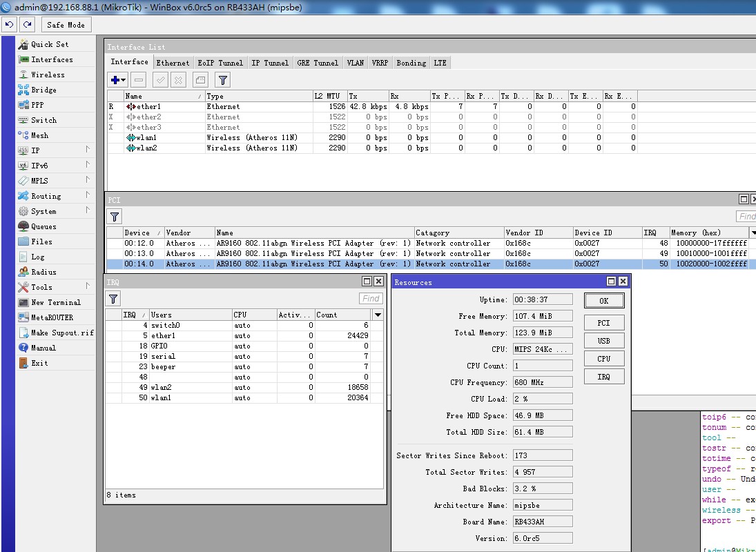Open the Add interface plus dropdown
The image size is (756, 552).
[x=117, y=80]
